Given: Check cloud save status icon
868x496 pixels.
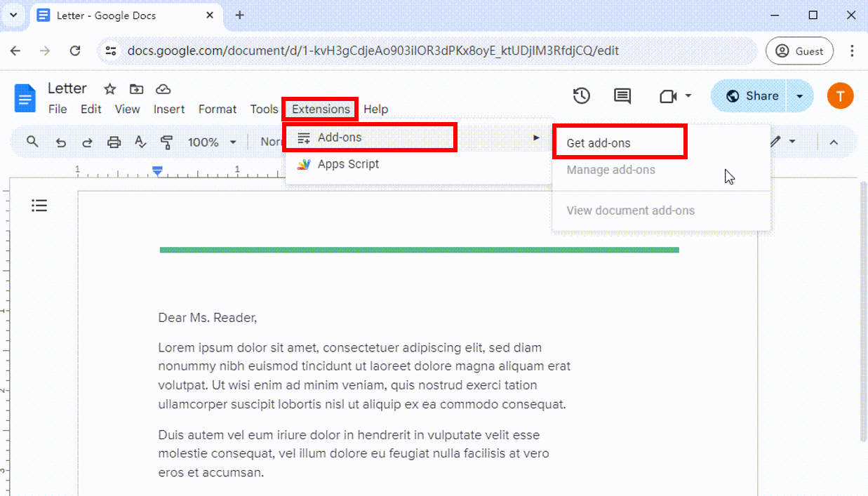Looking at the screenshot, I should [x=163, y=89].
